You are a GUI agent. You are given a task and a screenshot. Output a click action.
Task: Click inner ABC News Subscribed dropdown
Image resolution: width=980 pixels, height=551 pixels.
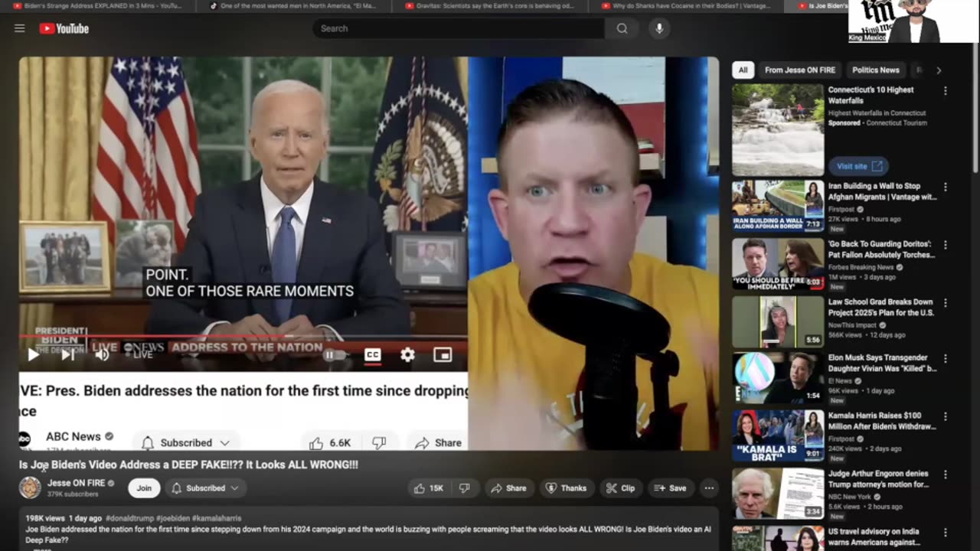point(186,442)
